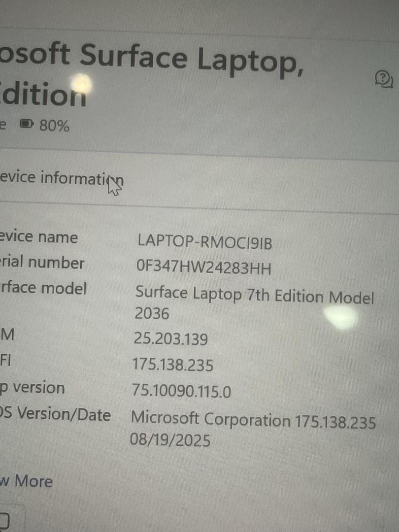Click the BIOS Version/Date label
Screen dimensions: 399x532
coord(55,414)
